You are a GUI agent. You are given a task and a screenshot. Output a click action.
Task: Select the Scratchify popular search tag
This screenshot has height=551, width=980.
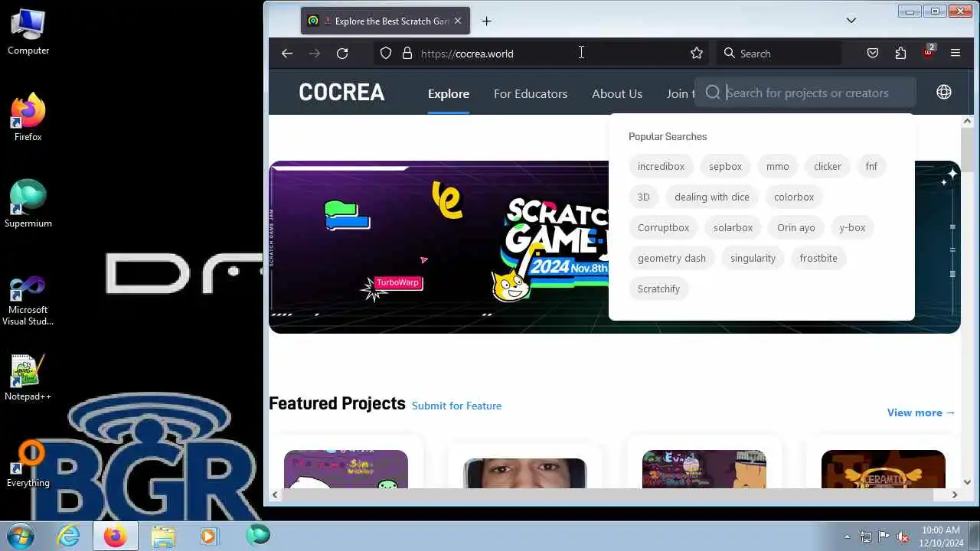[659, 289]
